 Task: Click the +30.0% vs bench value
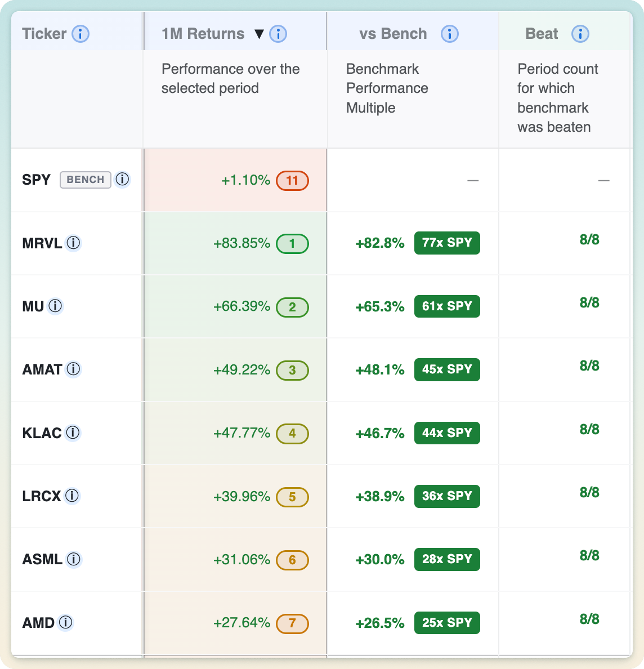point(380,560)
